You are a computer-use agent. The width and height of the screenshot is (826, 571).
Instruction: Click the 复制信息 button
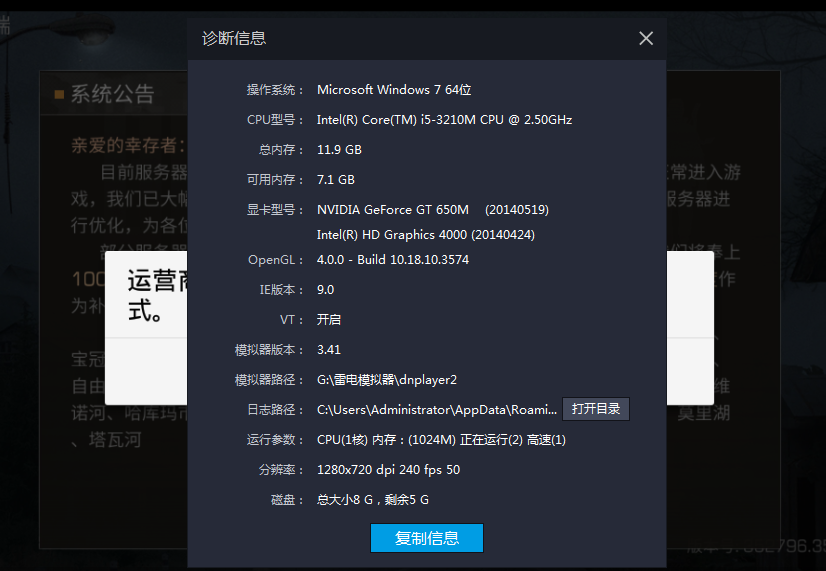point(427,538)
